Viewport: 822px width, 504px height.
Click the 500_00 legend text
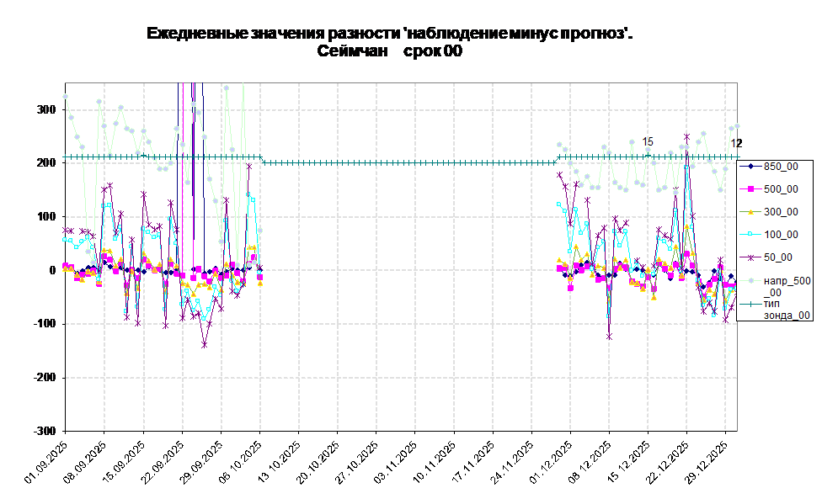pyautogui.click(x=781, y=189)
